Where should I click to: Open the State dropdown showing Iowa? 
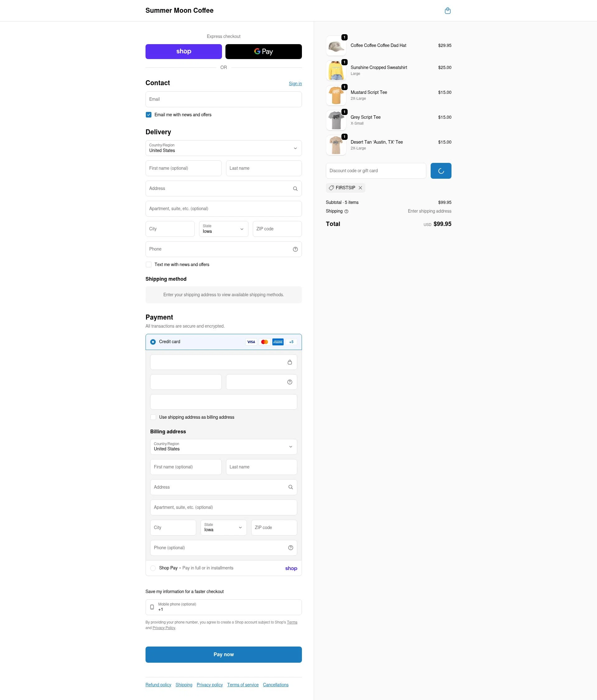click(223, 229)
